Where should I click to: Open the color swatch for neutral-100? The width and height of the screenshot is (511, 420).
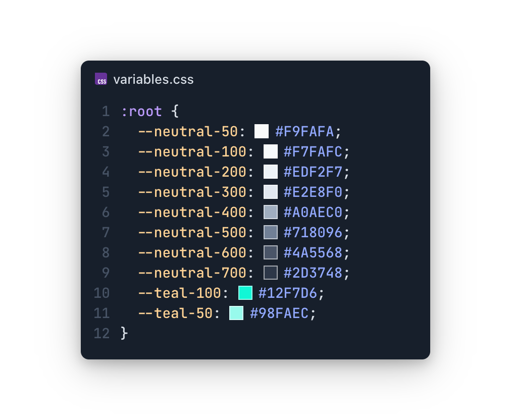[271, 151]
